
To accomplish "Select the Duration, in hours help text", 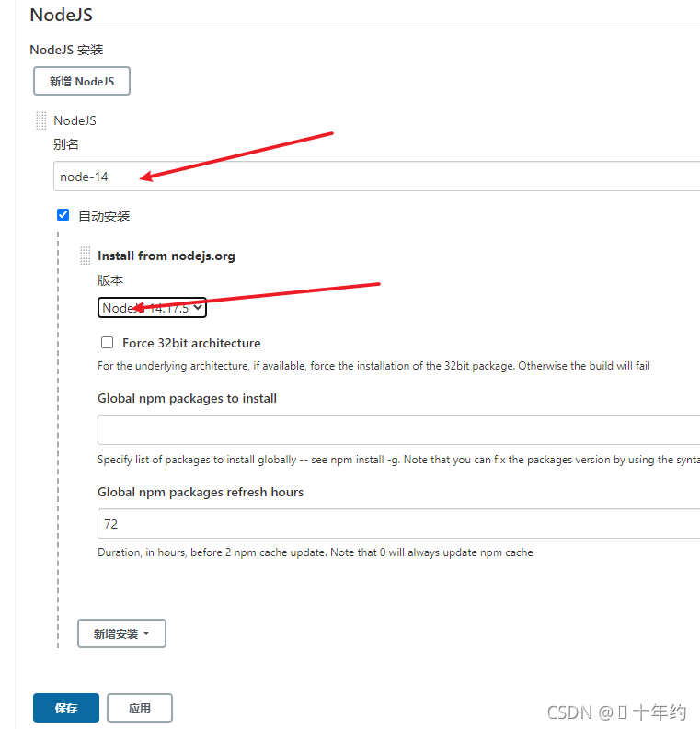I will (x=316, y=552).
